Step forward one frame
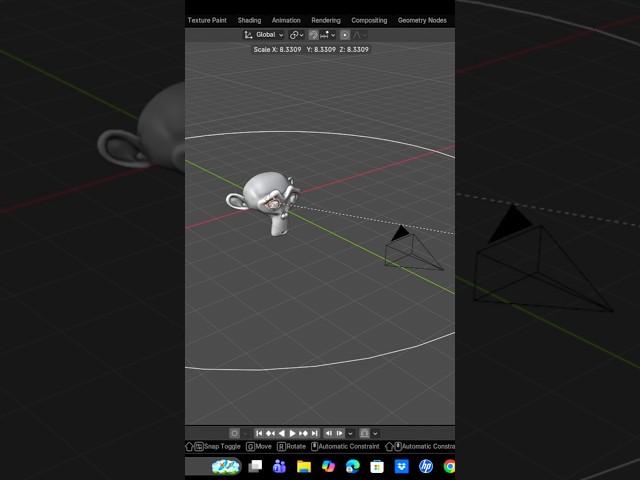This screenshot has height=480, width=640. click(x=340, y=433)
